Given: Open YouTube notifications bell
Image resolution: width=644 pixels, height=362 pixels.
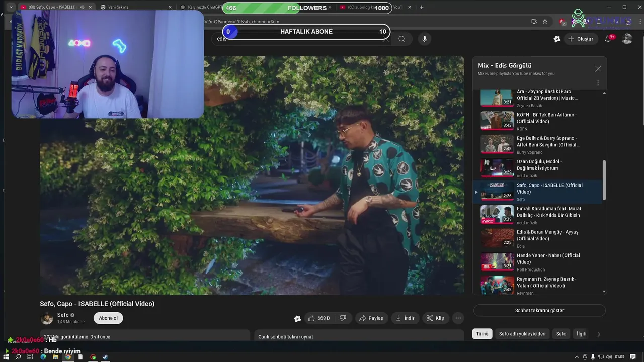Looking at the screenshot, I should 608,39.
